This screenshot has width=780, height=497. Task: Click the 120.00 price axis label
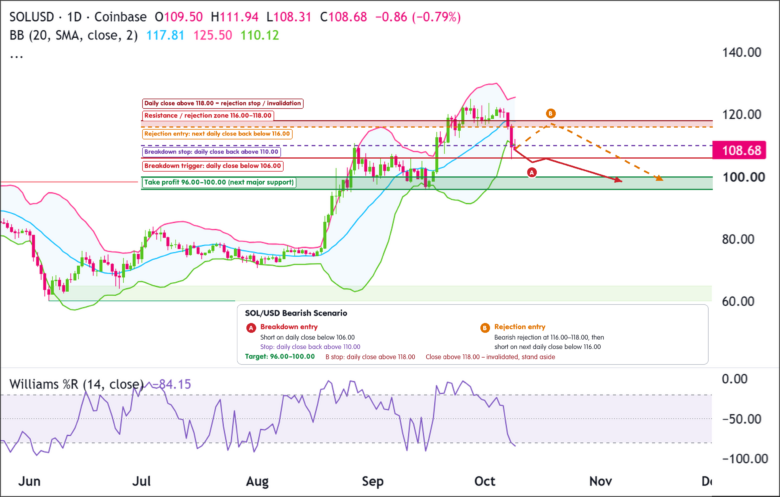[x=742, y=114]
